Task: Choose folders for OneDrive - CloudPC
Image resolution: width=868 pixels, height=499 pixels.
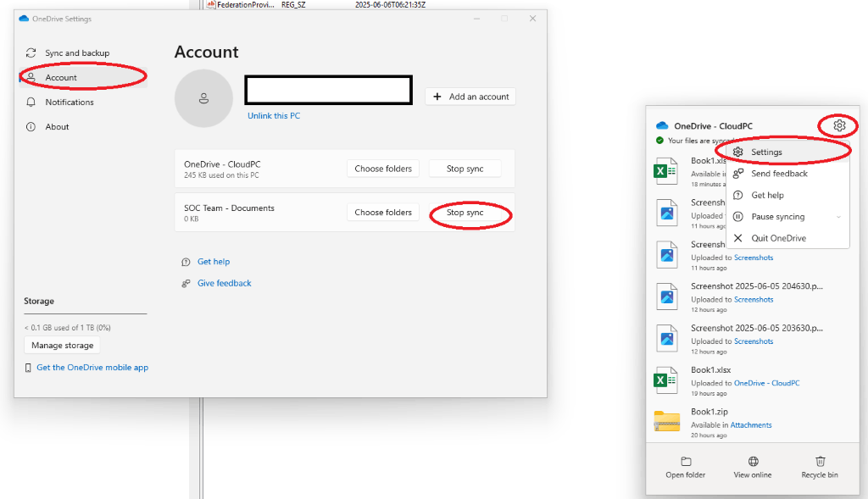Action: coord(383,169)
